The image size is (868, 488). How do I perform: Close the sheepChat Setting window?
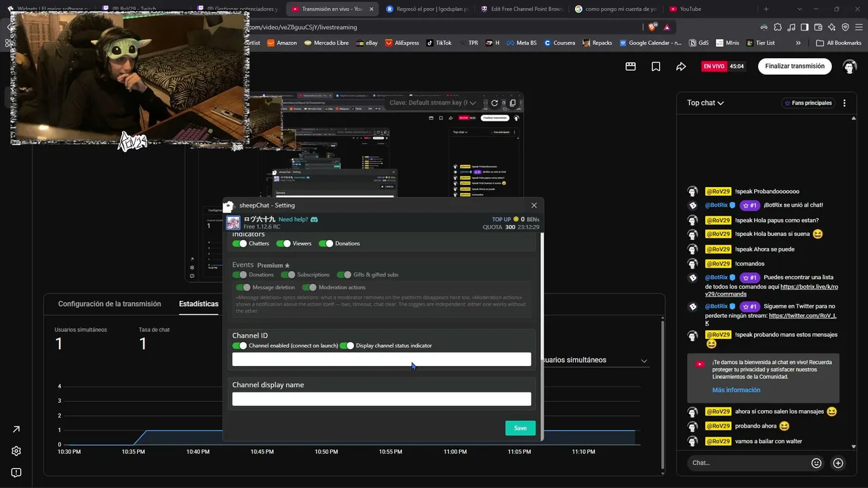(534, 205)
